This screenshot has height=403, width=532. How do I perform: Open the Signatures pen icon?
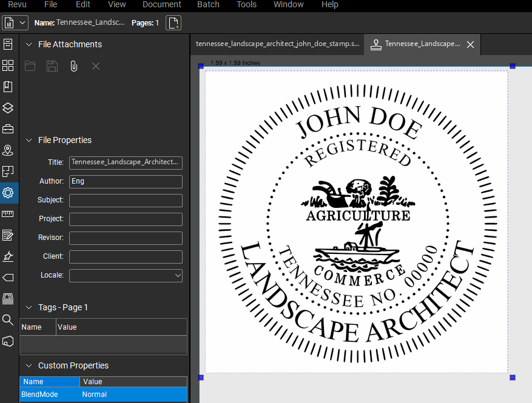point(8,256)
